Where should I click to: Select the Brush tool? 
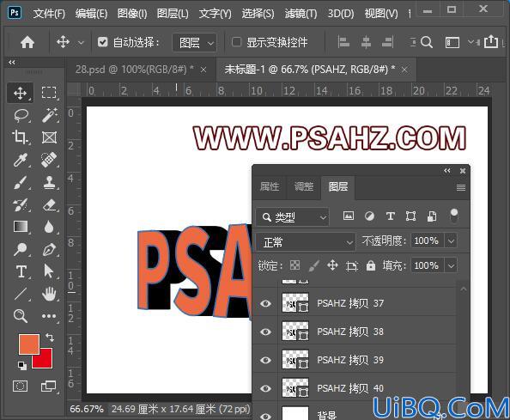(21, 182)
